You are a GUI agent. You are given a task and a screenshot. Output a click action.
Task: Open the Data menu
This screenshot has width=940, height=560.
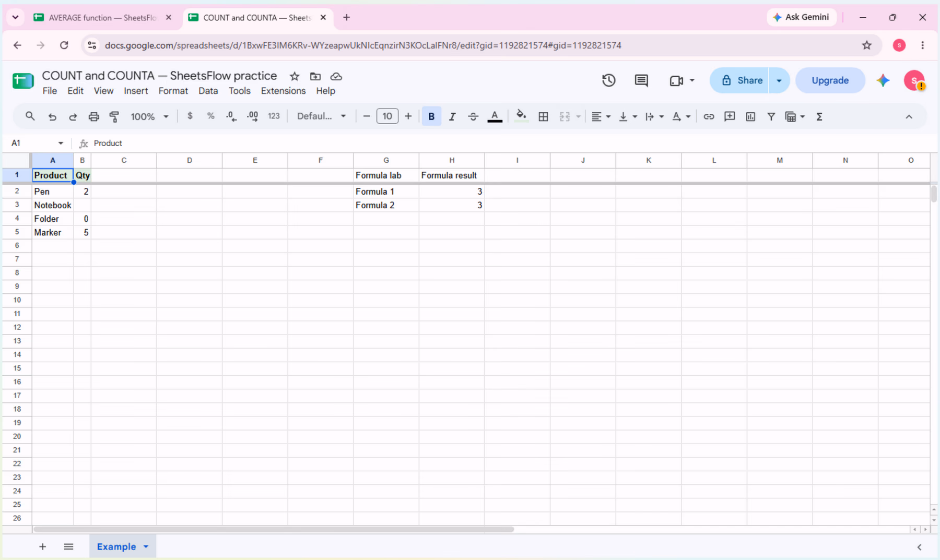point(208,91)
